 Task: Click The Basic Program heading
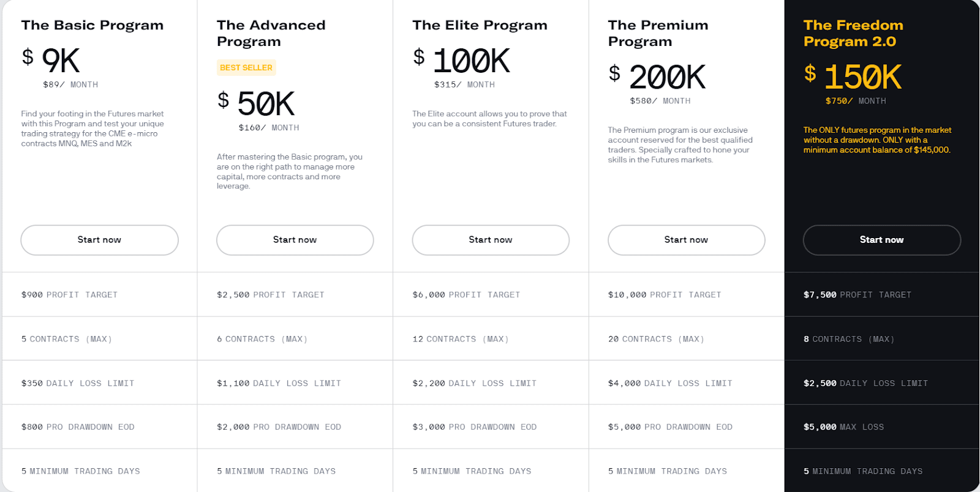(x=92, y=25)
